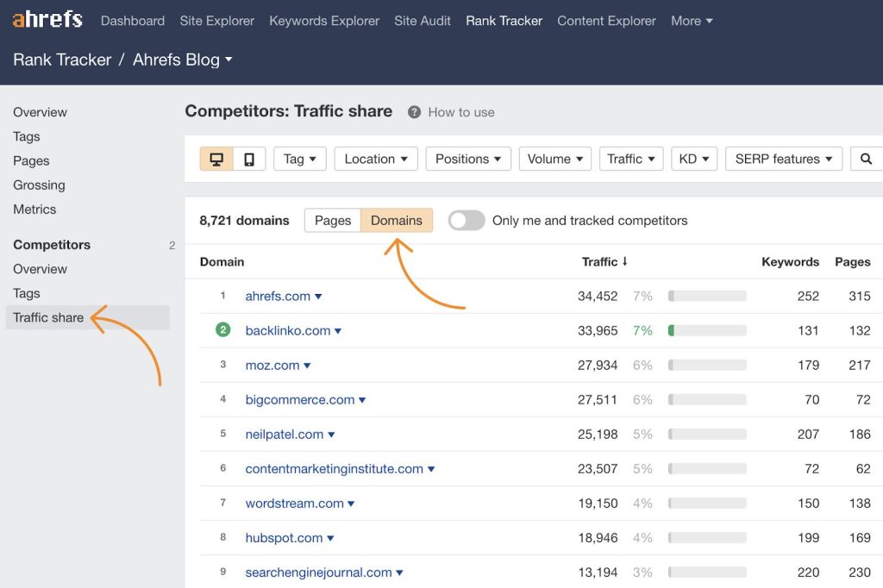This screenshot has width=883, height=588.
Task: Select the desktop device filter icon
Action: [x=216, y=159]
